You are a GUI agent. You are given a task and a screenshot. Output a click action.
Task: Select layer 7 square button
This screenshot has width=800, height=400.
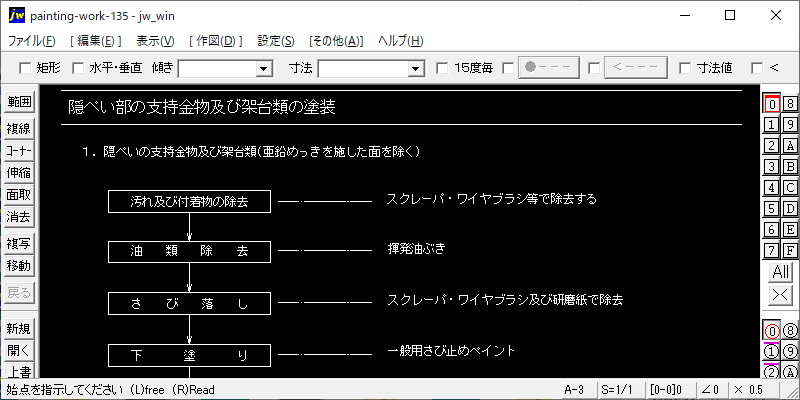point(772,250)
